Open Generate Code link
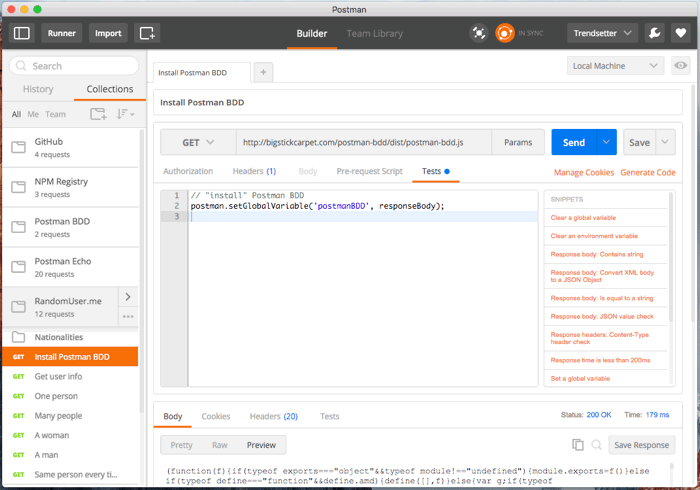 [x=648, y=172]
